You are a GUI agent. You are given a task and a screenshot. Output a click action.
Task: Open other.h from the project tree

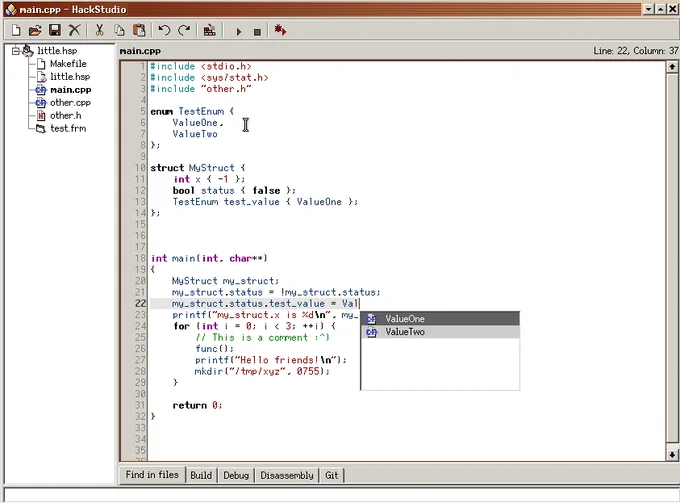(65, 116)
